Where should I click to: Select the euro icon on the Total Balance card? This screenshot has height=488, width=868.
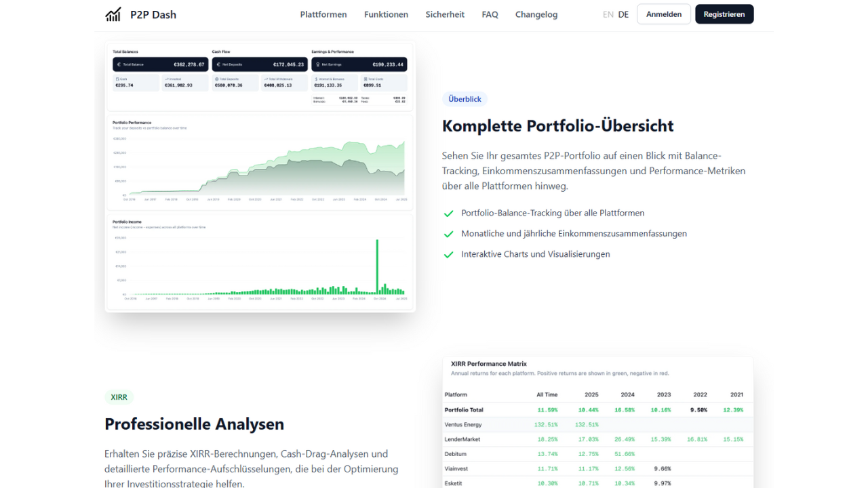click(x=119, y=64)
